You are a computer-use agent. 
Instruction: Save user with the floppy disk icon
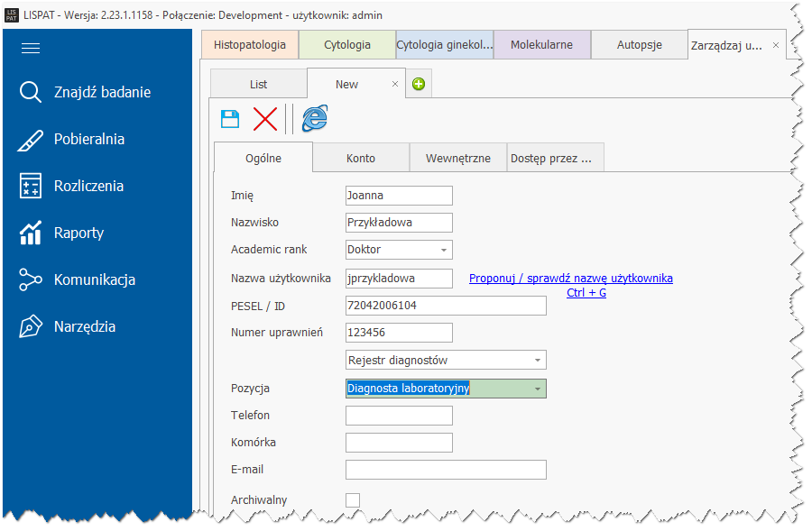[230, 119]
